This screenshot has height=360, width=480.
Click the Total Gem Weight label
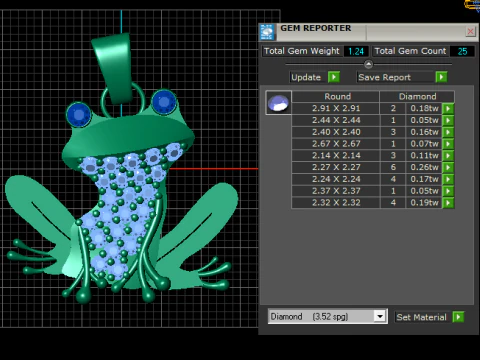tap(302, 51)
